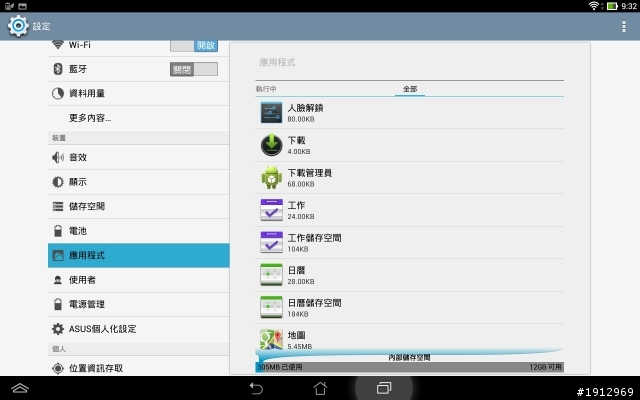Screen dimensions: 640x400
Task: Tap the gear icon for ASUS個人化設定
Action: click(x=58, y=329)
